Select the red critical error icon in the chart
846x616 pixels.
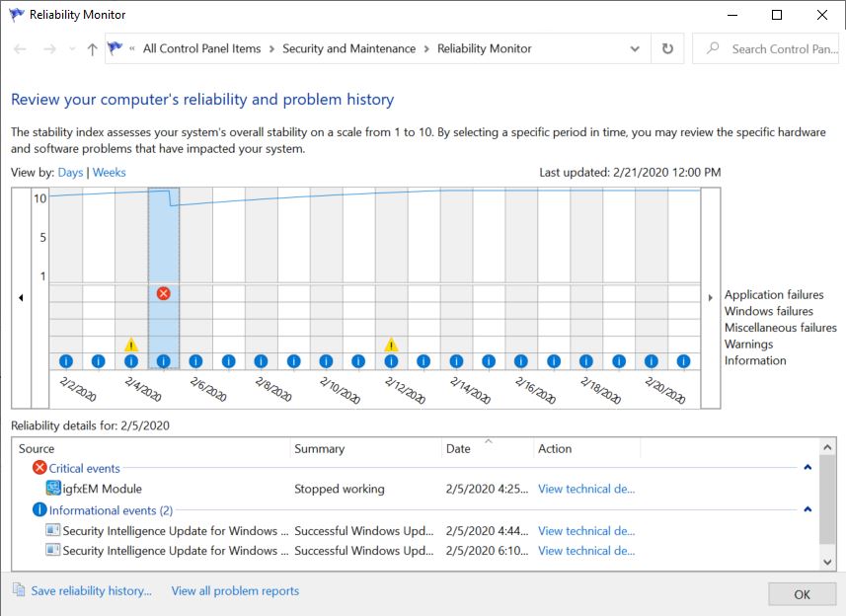[164, 293]
